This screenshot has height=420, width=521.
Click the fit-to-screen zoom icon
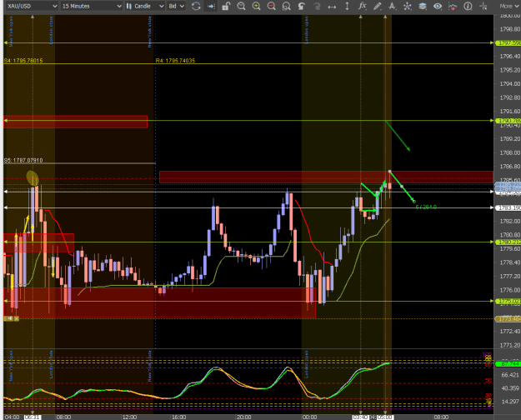coord(286,6)
